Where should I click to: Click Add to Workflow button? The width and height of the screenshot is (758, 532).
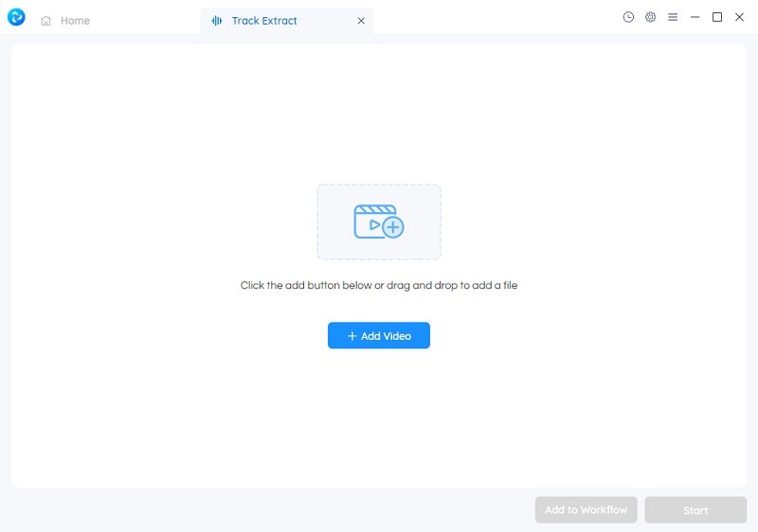tap(586, 510)
